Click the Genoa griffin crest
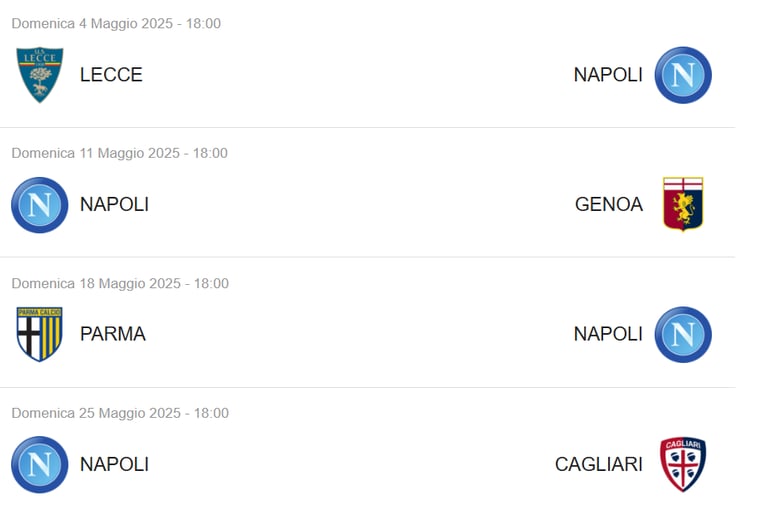This screenshot has height=515, width=768. pyautogui.click(x=683, y=204)
